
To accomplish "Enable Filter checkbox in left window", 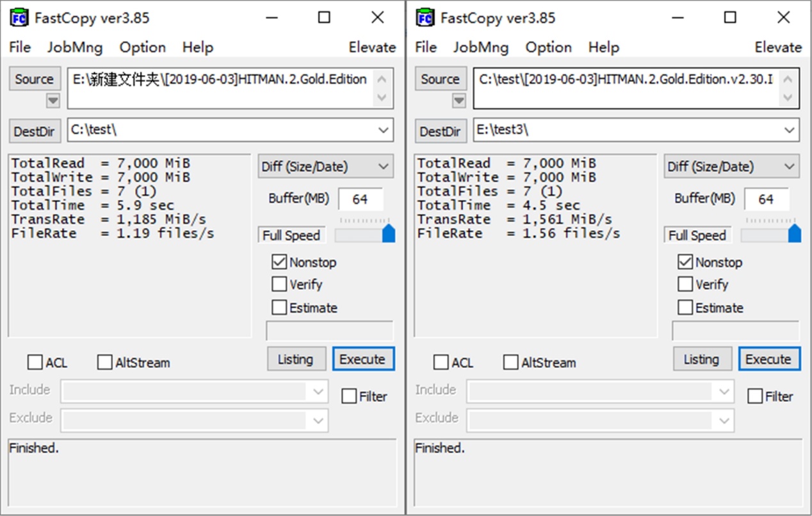I will coord(349,396).
